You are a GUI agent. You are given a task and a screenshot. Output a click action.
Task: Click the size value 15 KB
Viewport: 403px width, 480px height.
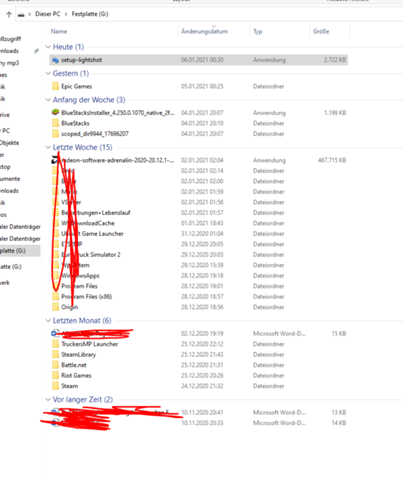[x=339, y=333]
